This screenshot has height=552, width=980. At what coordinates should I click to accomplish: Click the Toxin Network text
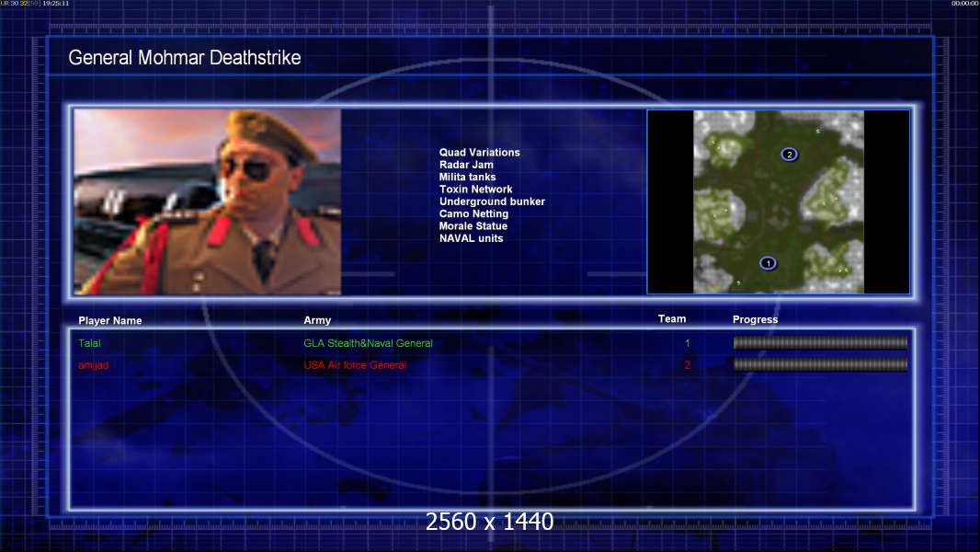coord(475,189)
